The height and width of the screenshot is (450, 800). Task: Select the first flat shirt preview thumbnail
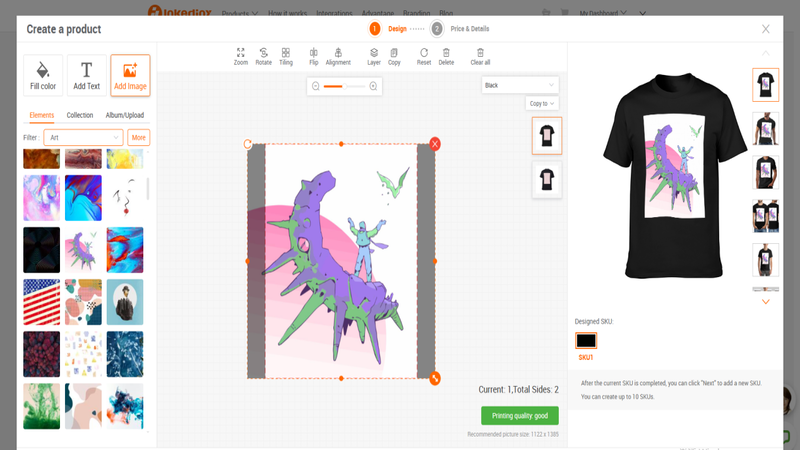pos(765,85)
